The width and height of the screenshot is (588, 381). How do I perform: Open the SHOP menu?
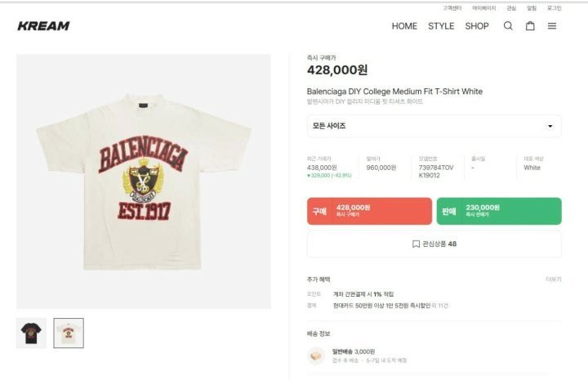tap(477, 26)
